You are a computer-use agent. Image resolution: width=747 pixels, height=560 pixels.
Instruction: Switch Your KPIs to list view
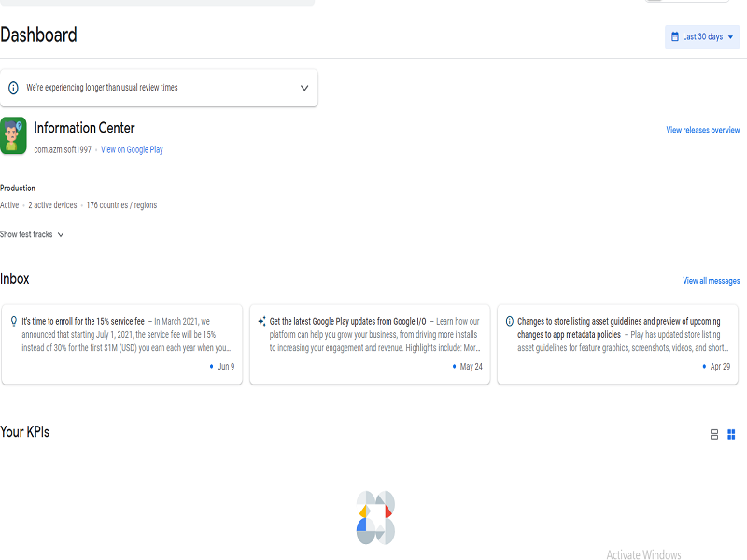(x=714, y=434)
